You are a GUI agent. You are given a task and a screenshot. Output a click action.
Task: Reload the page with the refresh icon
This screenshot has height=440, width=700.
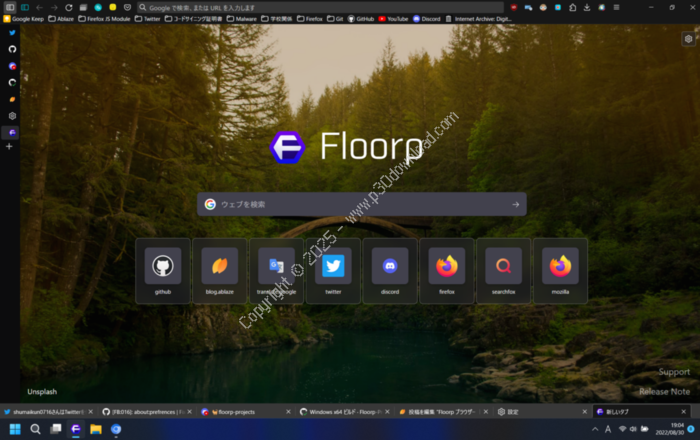[x=69, y=7]
